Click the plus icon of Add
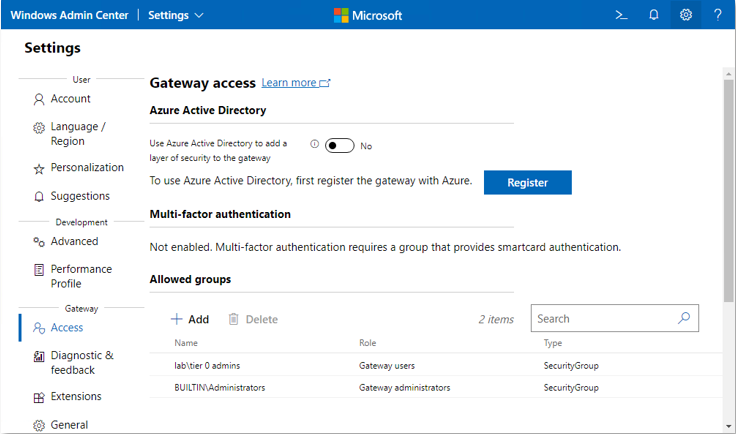Screen dimensions: 736x434 pyautogui.click(x=176, y=319)
